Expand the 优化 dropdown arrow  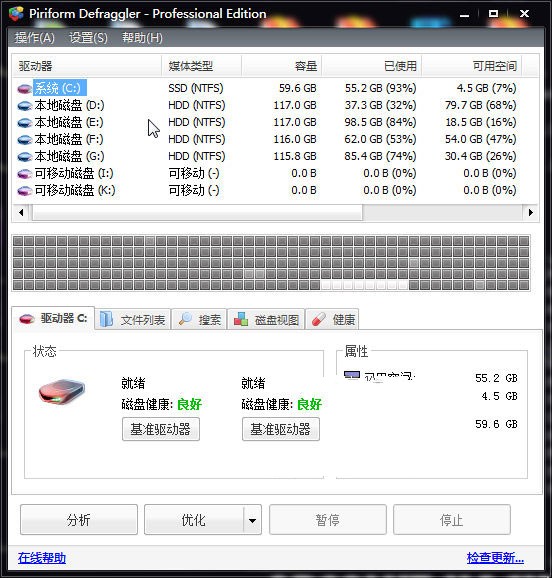click(x=253, y=520)
